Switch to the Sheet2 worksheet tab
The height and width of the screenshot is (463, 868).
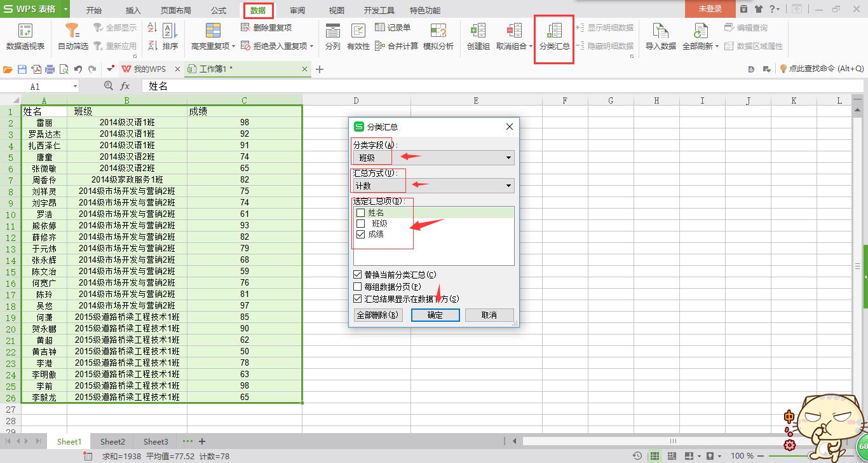pyautogui.click(x=112, y=441)
